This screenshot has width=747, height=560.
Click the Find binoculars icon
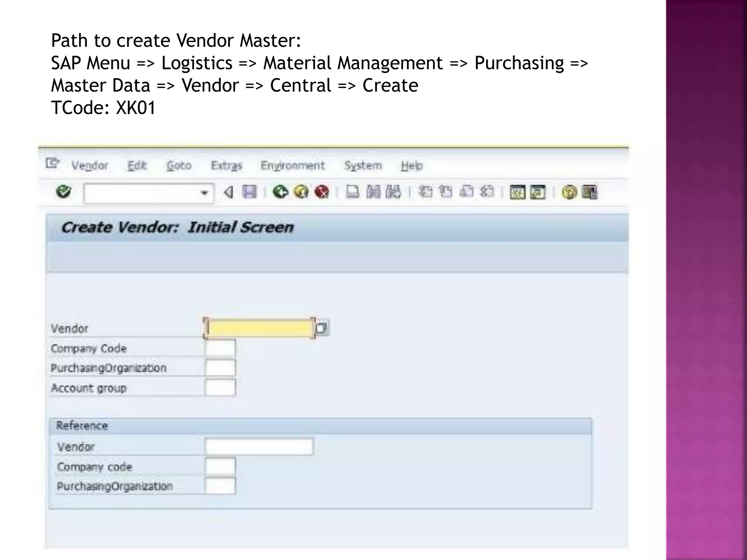[373, 191]
